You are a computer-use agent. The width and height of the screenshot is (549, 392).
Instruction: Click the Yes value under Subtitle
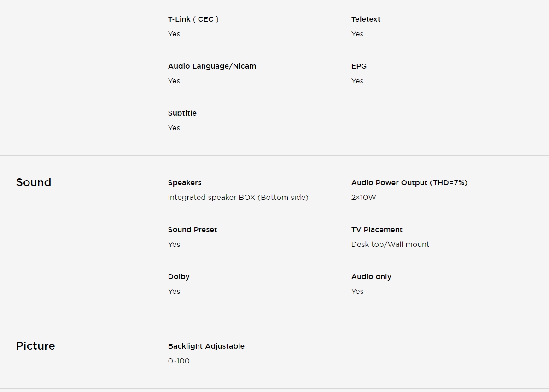click(x=174, y=128)
